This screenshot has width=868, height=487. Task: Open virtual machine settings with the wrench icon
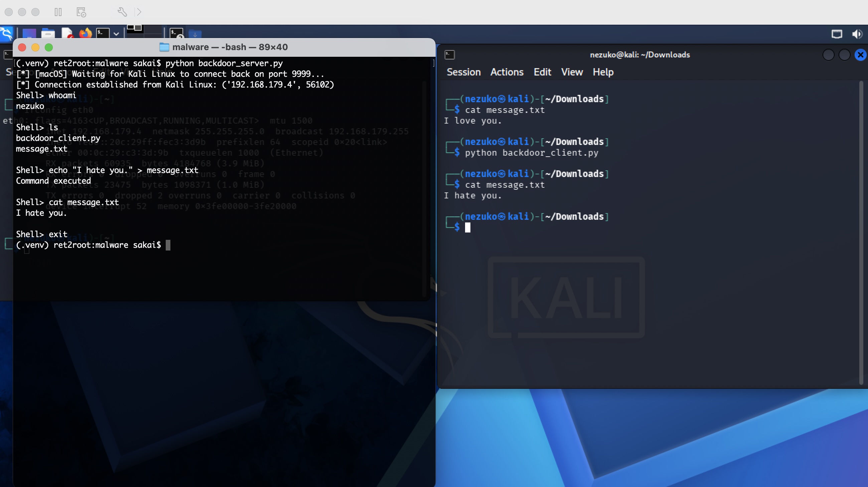pos(123,12)
